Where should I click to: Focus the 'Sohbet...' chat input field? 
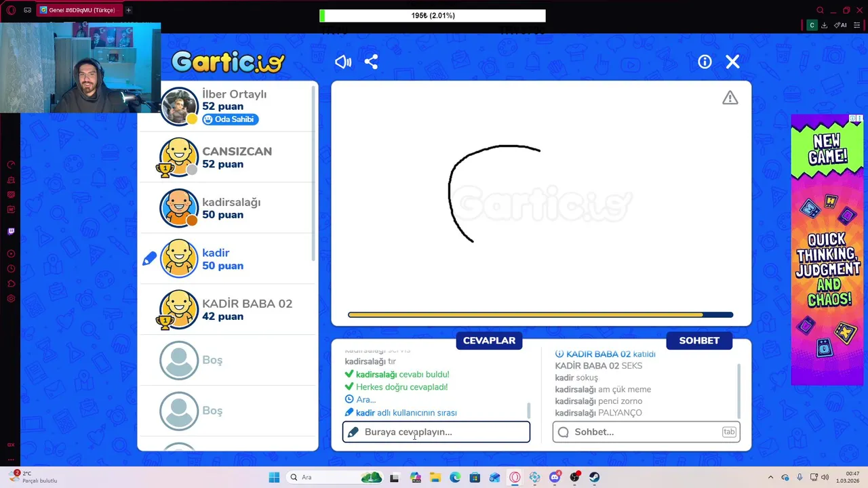646,432
